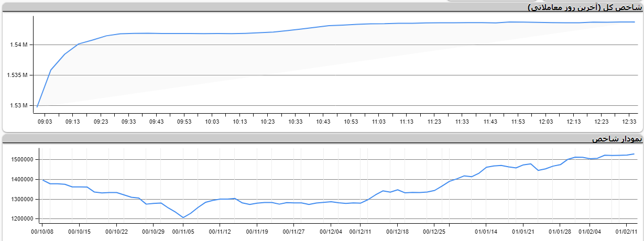The height and width of the screenshot is (241, 644).
Task: Click the 'شاخص کل' panel title
Action: coord(584,7)
